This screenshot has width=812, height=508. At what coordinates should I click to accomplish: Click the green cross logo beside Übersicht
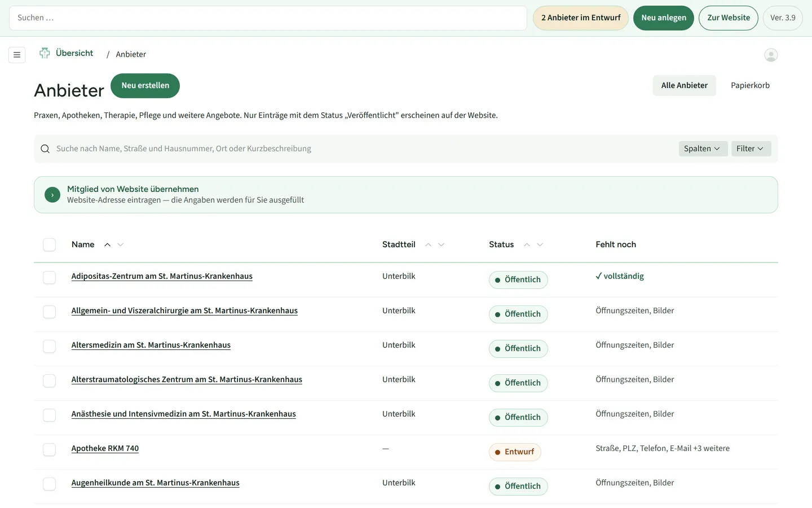coord(45,53)
